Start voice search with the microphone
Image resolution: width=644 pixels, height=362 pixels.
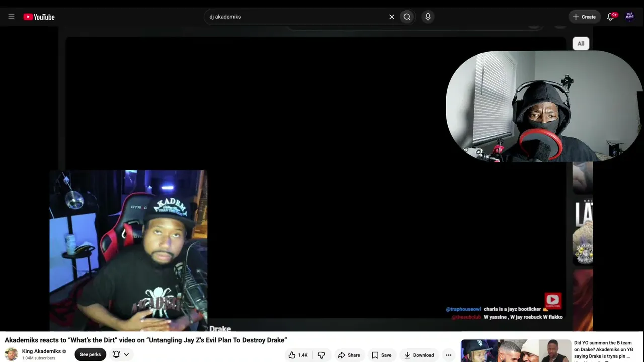click(428, 17)
